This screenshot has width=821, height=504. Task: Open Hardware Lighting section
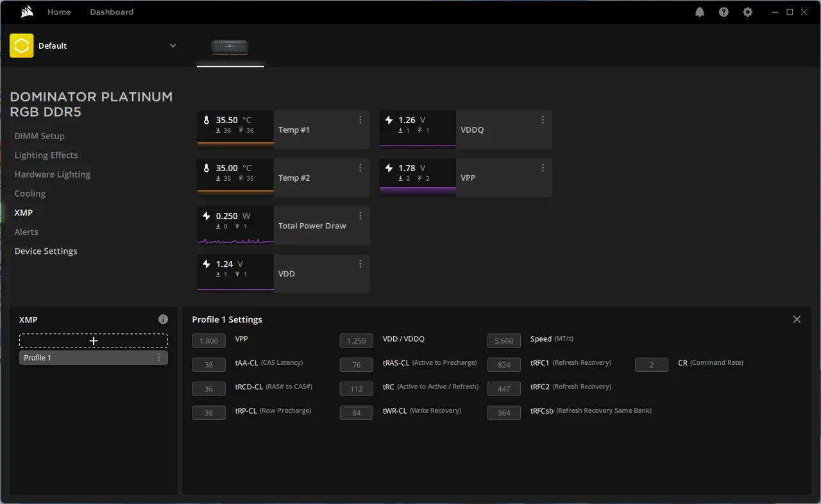pos(53,174)
